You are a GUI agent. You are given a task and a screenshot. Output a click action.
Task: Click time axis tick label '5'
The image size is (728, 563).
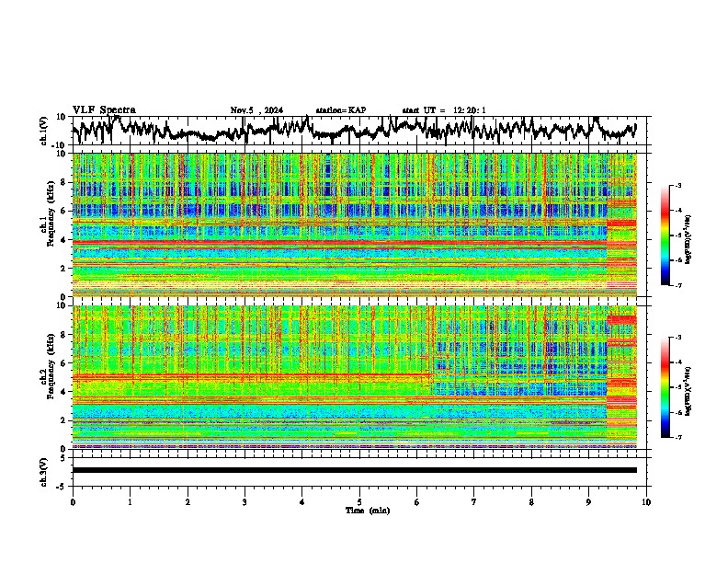click(x=359, y=502)
